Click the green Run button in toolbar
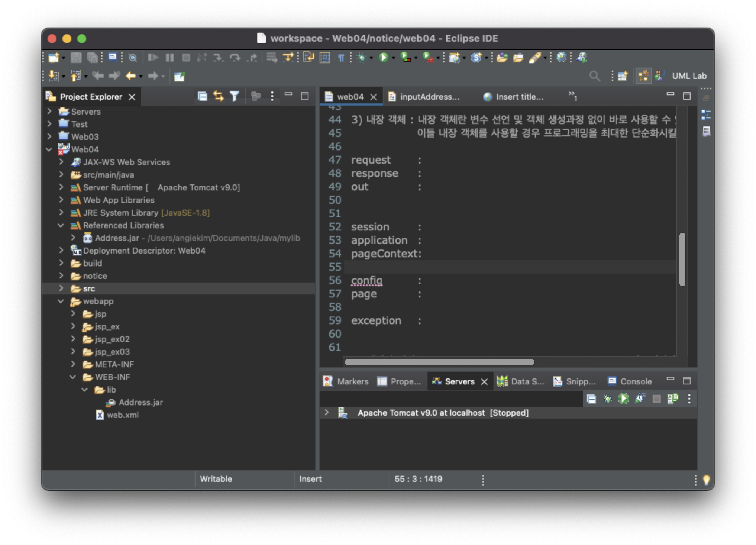Screen dimensions: 756x545 pos(383,57)
